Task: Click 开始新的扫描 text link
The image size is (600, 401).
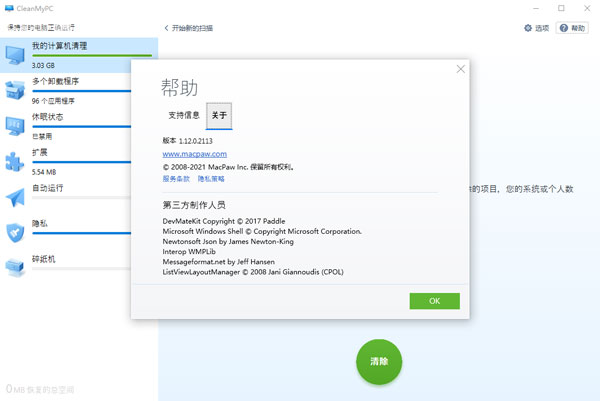Action: pos(192,28)
